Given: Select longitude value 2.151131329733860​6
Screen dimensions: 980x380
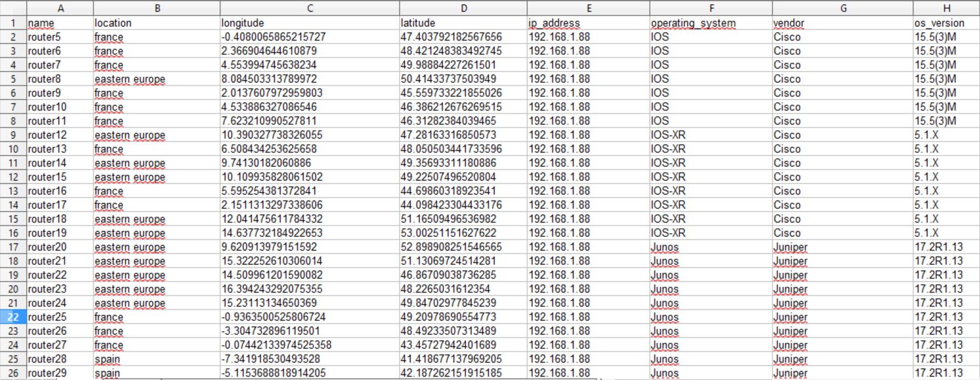Looking at the screenshot, I should (310, 205).
